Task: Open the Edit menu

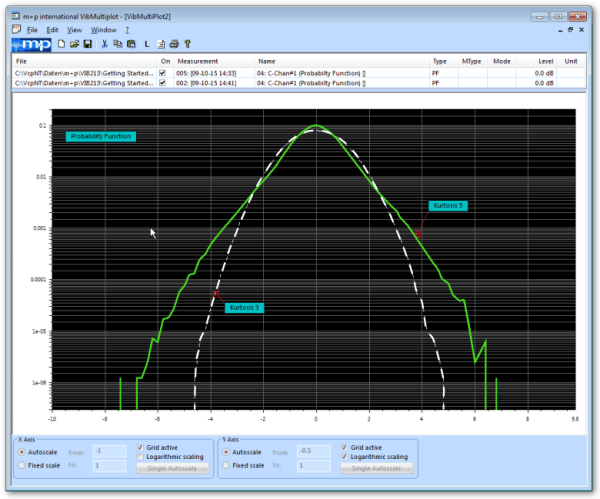Action: [x=52, y=30]
